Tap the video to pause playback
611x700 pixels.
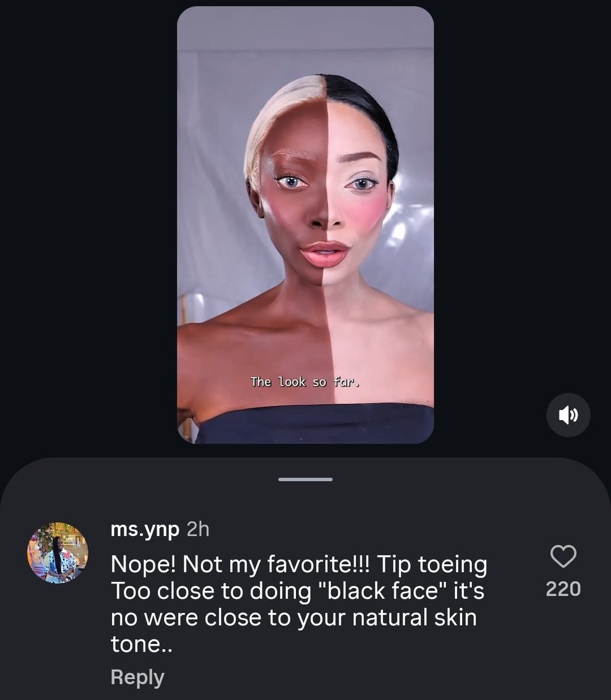click(x=305, y=225)
